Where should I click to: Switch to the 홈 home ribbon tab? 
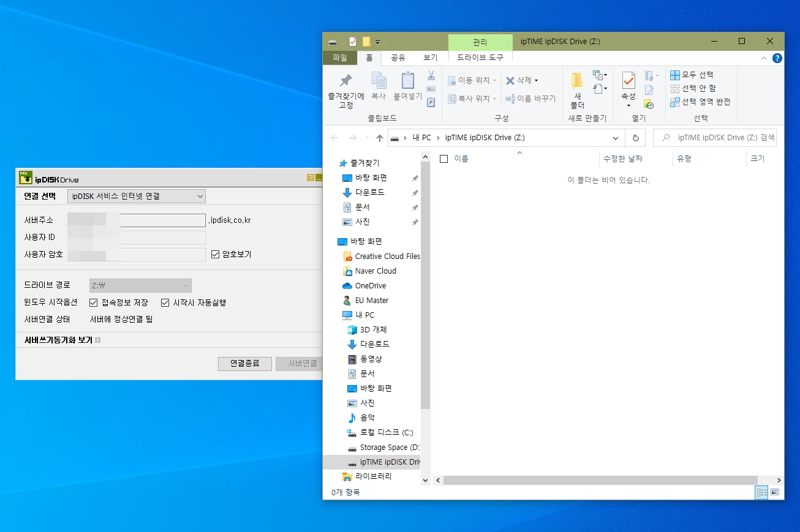[x=369, y=58]
